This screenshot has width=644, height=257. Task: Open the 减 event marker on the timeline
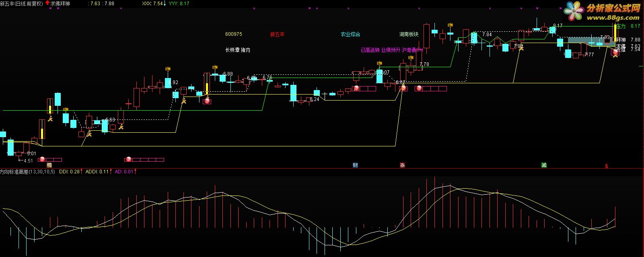click(544, 165)
